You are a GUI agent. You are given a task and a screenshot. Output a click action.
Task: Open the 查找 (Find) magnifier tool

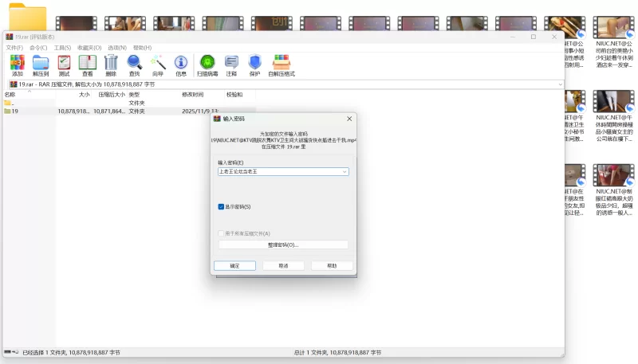coord(134,65)
